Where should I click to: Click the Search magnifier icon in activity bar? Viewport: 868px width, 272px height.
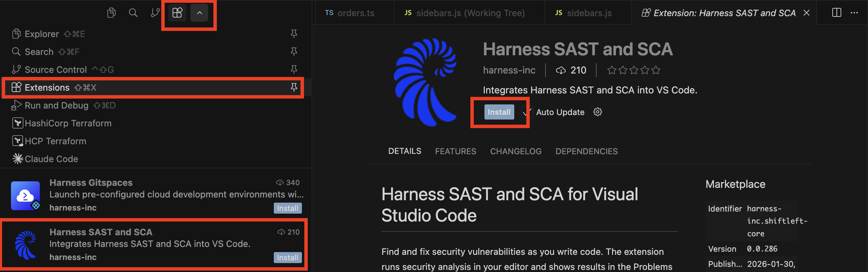(x=133, y=13)
